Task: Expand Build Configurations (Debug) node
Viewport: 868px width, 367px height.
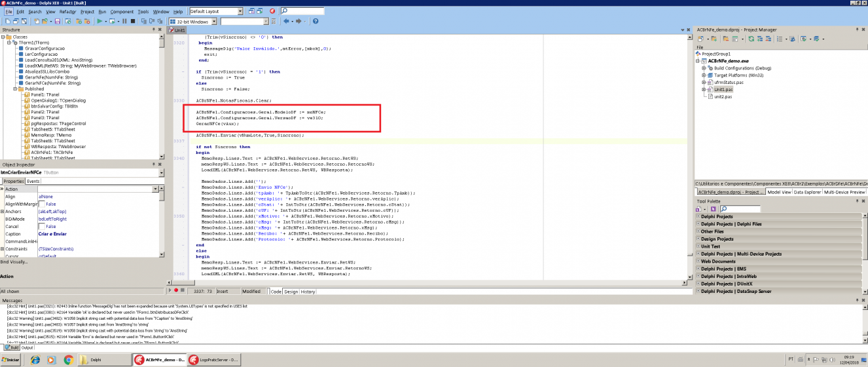Action: [x=704, y=68]
